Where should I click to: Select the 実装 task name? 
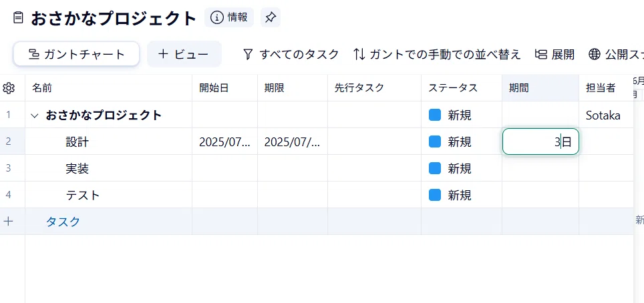click(77, 168)
